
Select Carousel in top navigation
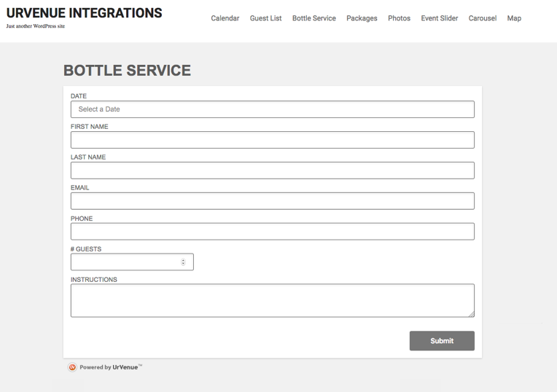click(483, 18)
